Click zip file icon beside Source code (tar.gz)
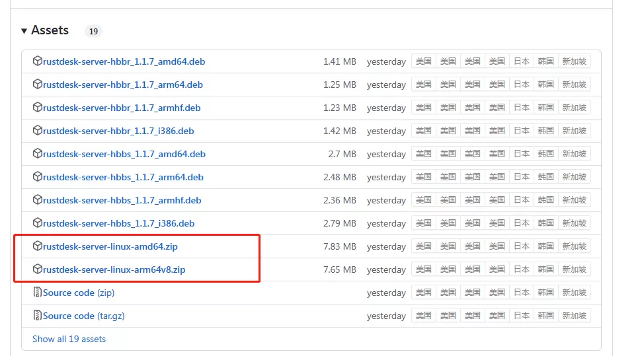644x356 pixels. point(38,316)
